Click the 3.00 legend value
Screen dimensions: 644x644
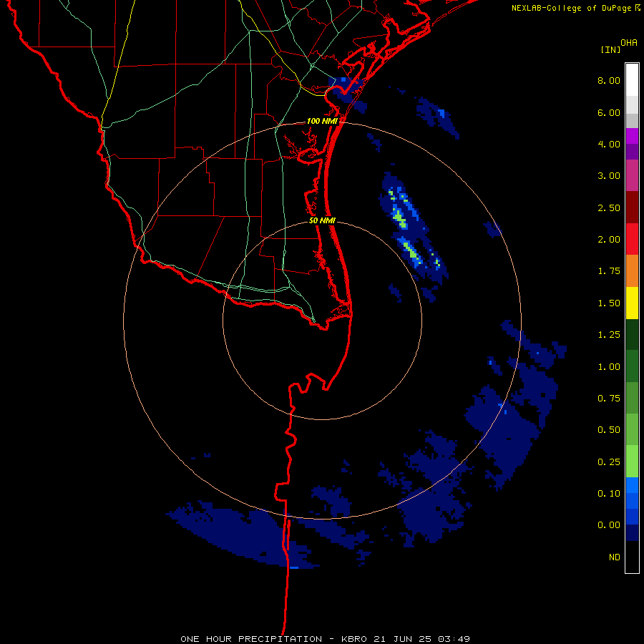(609, 176)
